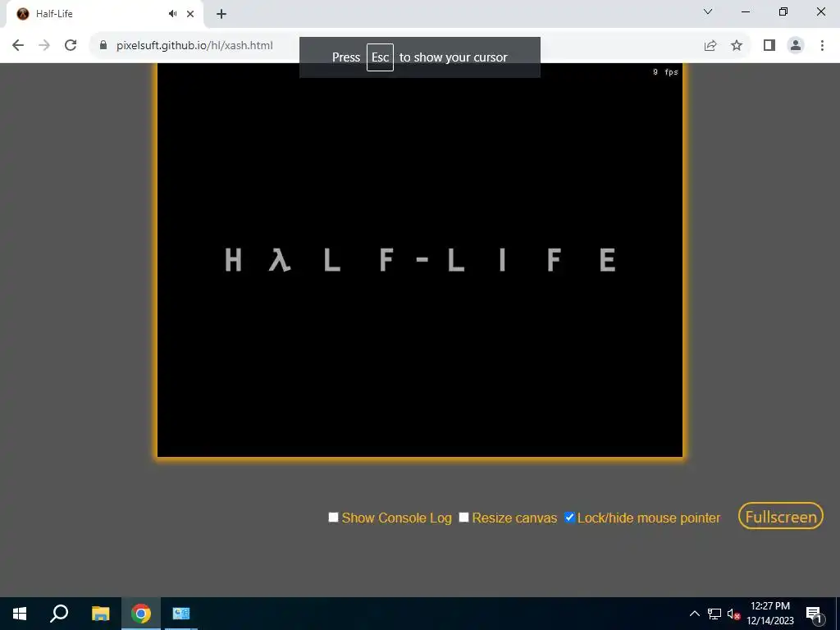
Task: Open the clock showing 12:27 PM
Action: [769, 614]
